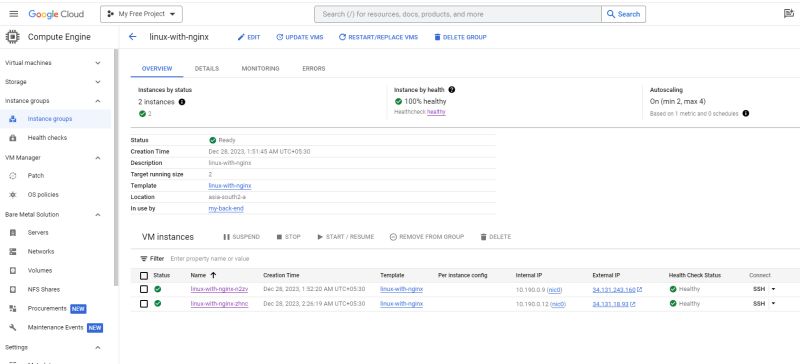Screen dimensions: 800x364
Task: Click nic0 link for 10.190.0.12
Action: coord(559,304)
